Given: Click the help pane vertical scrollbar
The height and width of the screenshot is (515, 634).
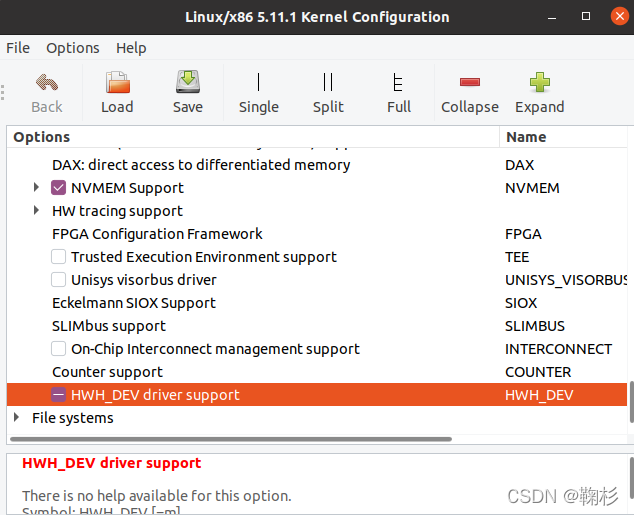Looking at the screenshot, I should pyautogui.click(x=632, y=478).
